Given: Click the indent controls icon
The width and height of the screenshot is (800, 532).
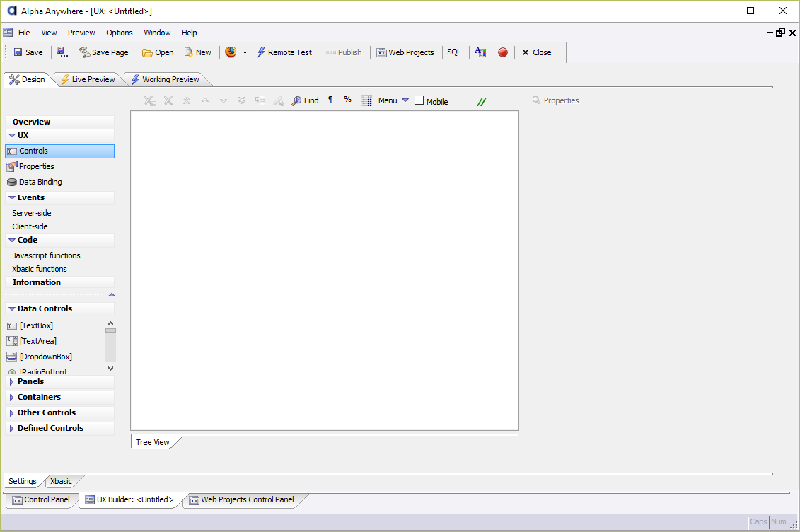Looking at the screenshot, I should tap(260, 101).
